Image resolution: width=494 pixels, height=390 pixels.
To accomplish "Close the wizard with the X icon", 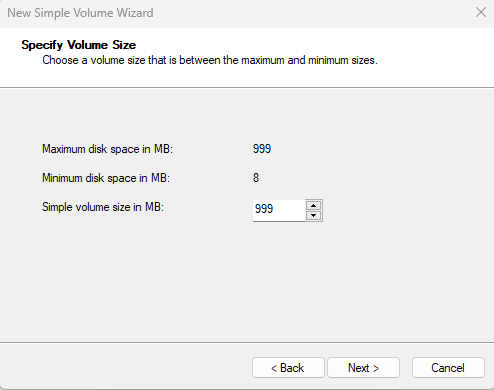I will point(481,13).
